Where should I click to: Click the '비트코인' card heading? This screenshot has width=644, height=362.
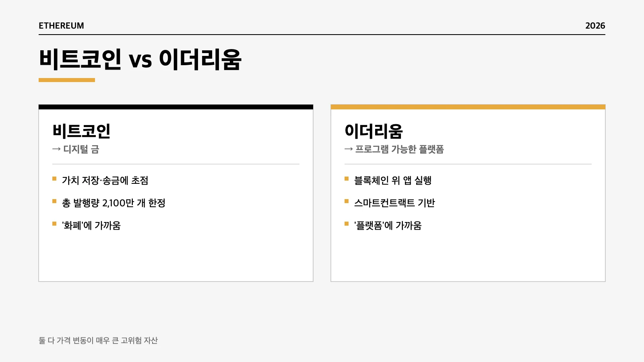[x=81, y=131]
